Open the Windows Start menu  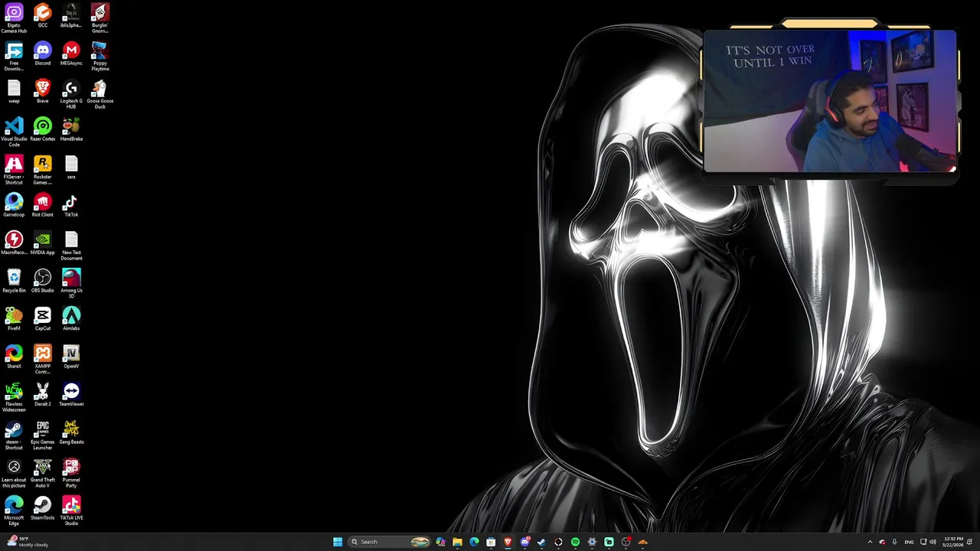(x=338, y=542)
